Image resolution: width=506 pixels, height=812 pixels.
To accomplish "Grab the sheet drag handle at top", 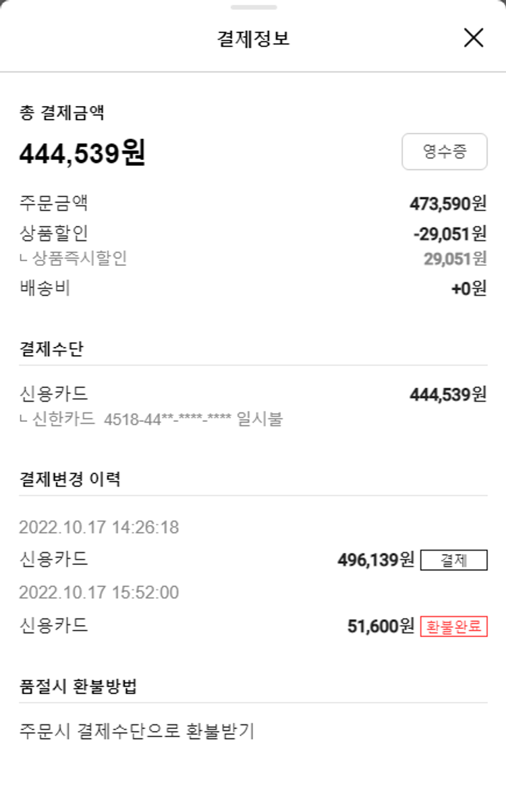I will (x=253, y=7).
